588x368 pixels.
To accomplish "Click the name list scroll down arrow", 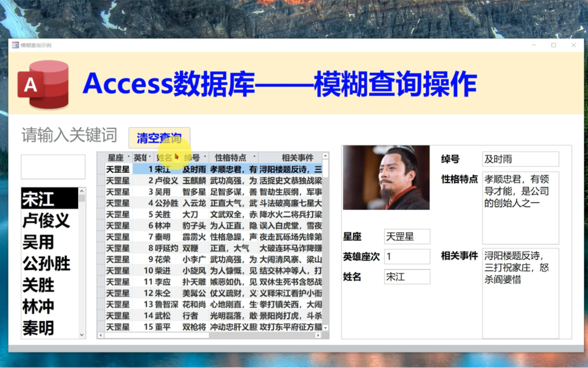I will (x=82, y=335).
